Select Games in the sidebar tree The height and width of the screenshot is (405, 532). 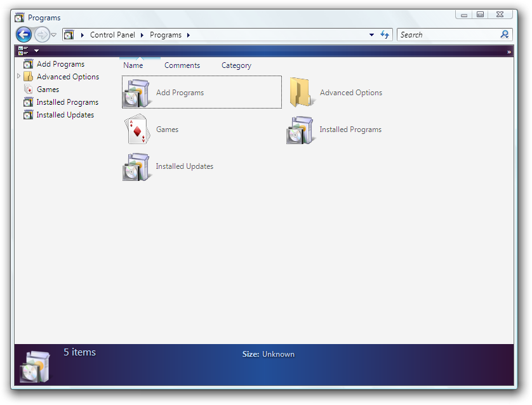pyautogui.click(x=48, y=90)
